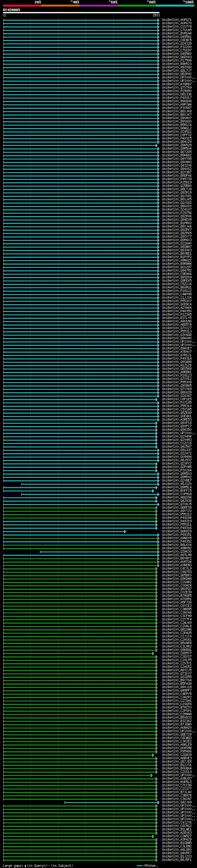Select label UniRef100_C4I2Y6
The image size is (197, 868).
coord(177,822)
